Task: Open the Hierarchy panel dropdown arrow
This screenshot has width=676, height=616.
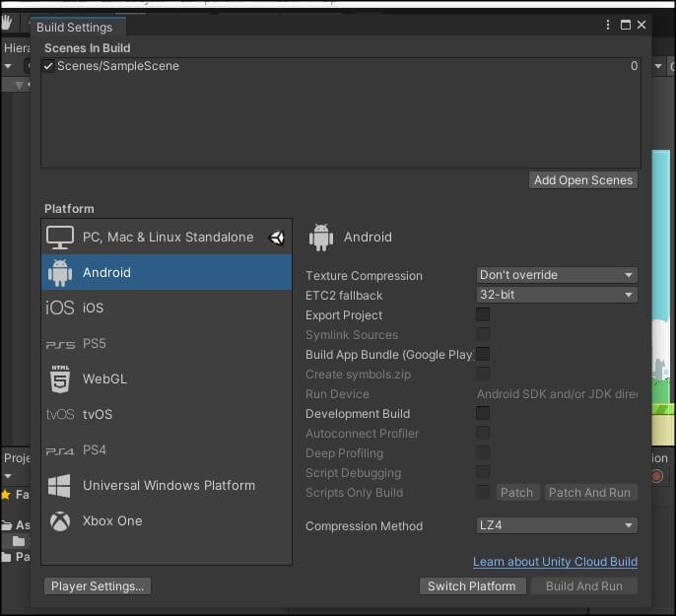Action: coord(8,66)
